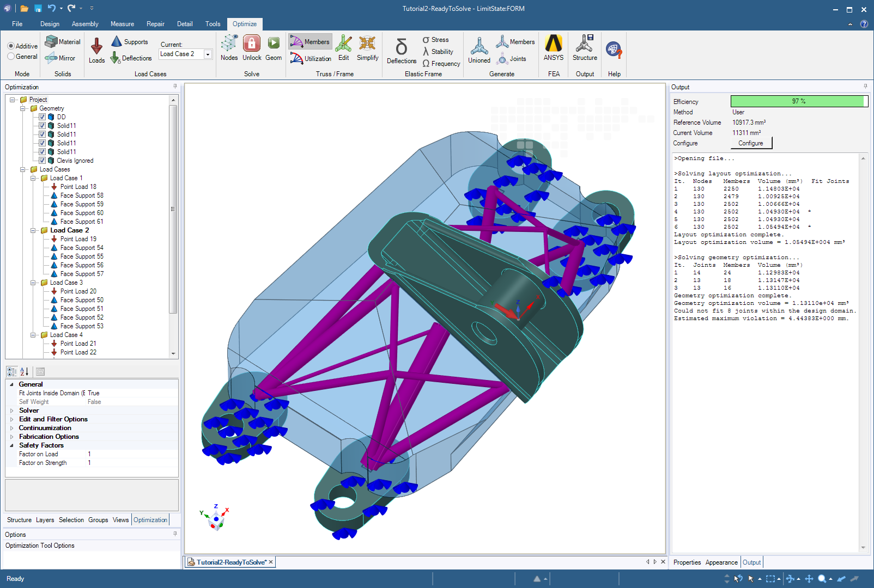
Task: Switch to the Assembly ribbon tab
Action: click(x=85, y=24)
